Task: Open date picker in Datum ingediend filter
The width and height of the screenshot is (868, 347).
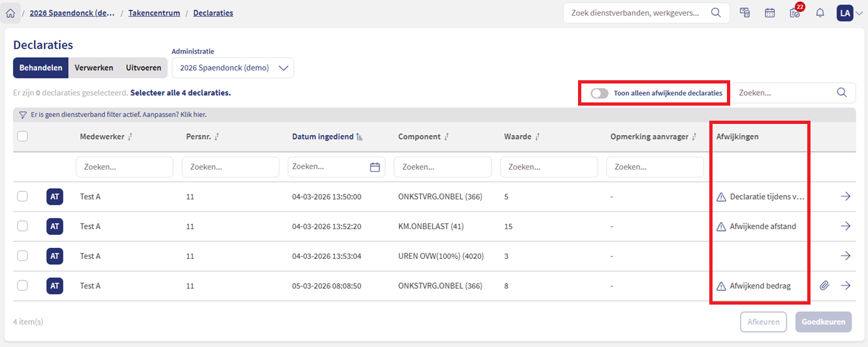Action: [375, 167]
